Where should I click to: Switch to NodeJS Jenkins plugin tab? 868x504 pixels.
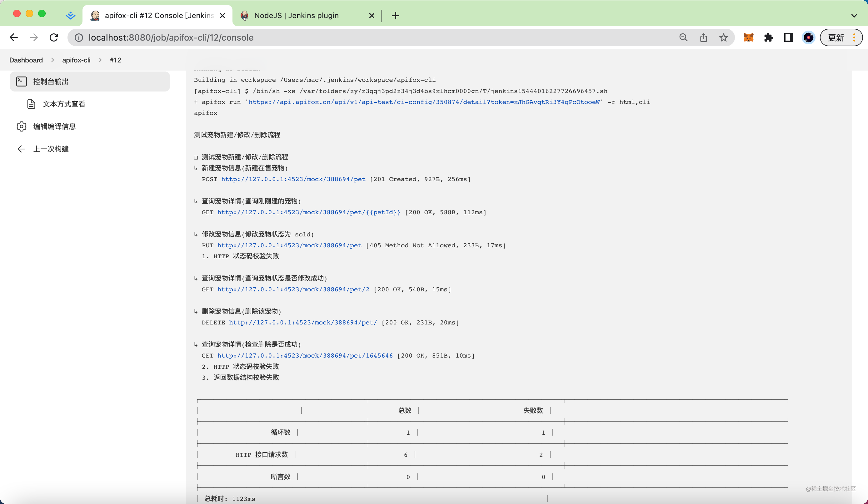pyautogui.click(x=296, y=16)
